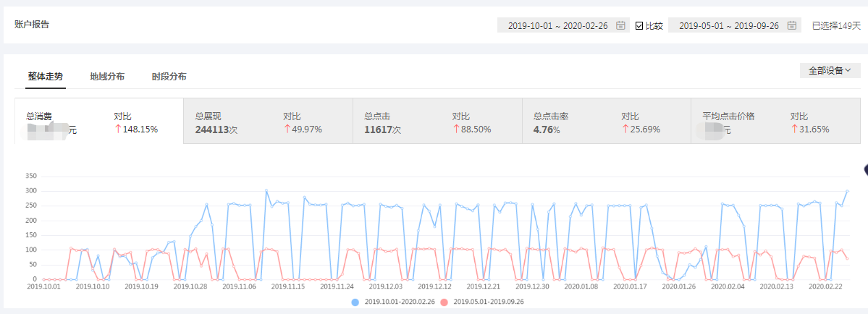Click the up arrow beside 148.15%
The width and height of the screenshot is (868, 314).
[x=117, y=130]
